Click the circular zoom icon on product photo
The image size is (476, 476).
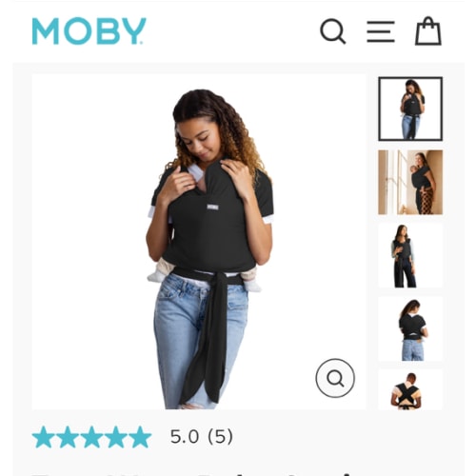(335, 378)
